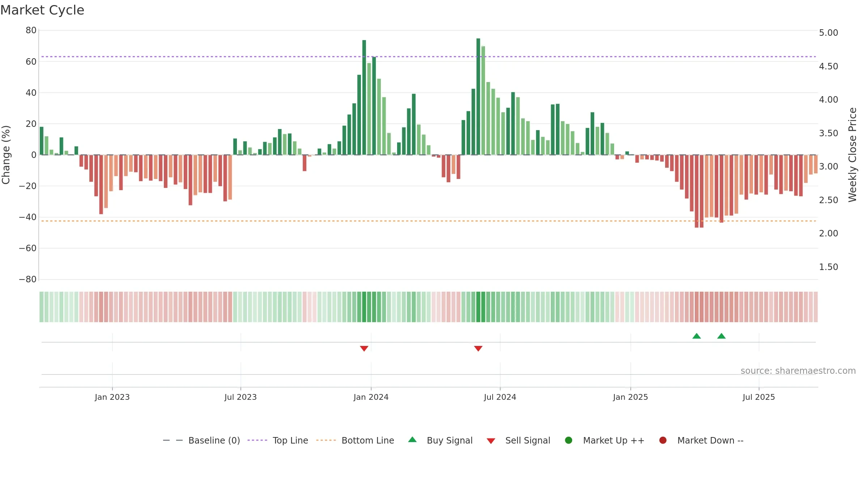Click the 3.00 price tick label
This screenshot has height=488, width=868.
[x=829, y=167]
